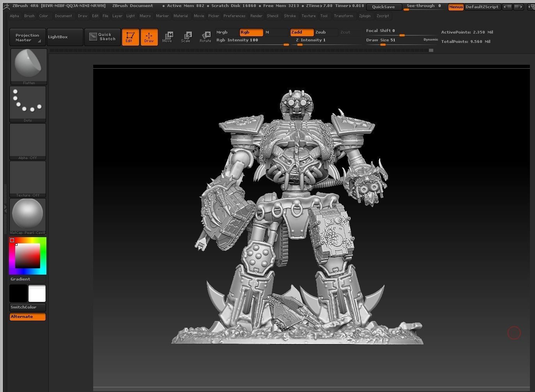Open the Light menu
Image resolution: width=535 pixels, height=392 pixels.
coord(131,16)
